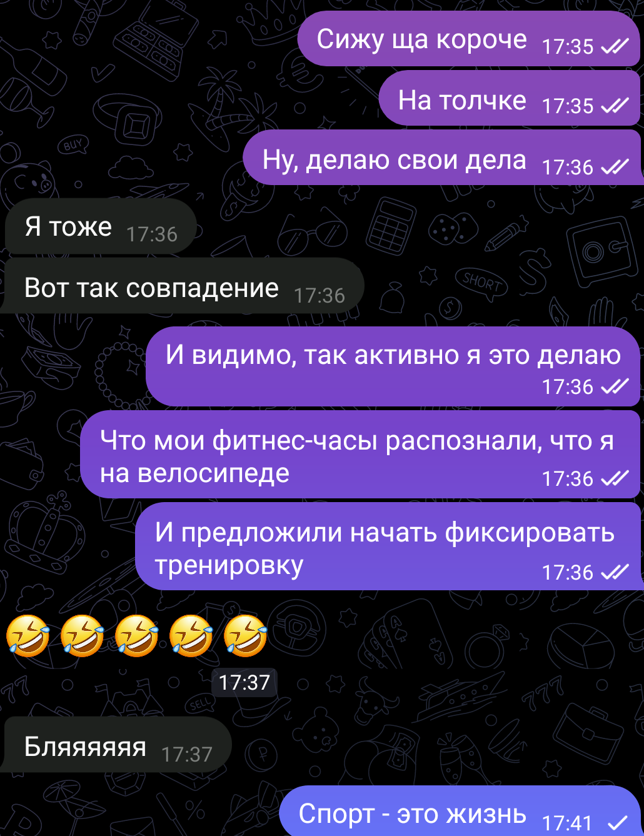Tap the 'Спорт - это жизнь' message
This screenshot has width=644, height=836.
tap(461, 811)
